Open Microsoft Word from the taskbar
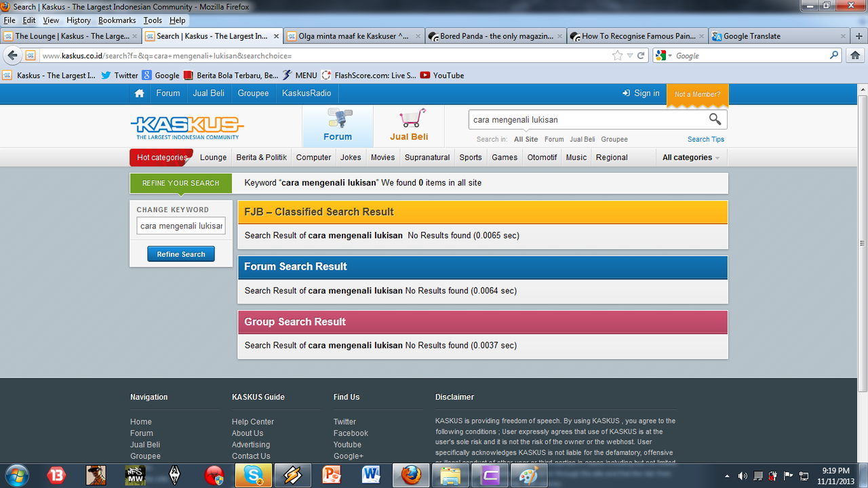Screen dimensions: 868x488 371,476
